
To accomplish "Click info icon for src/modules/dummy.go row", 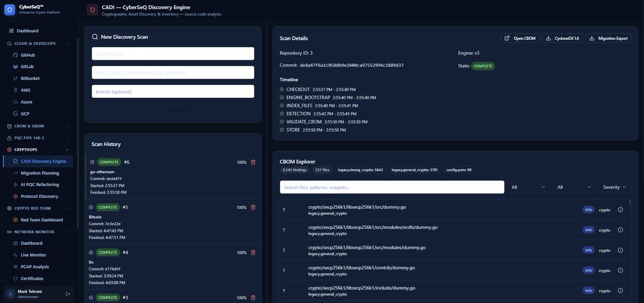I will [x=620, y=250].
